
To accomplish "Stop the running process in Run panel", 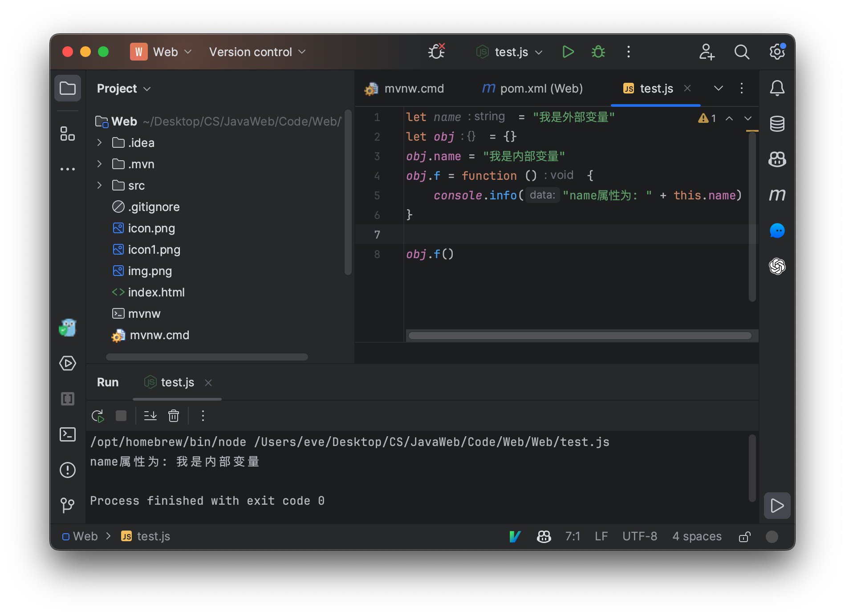I will (121, 416).
